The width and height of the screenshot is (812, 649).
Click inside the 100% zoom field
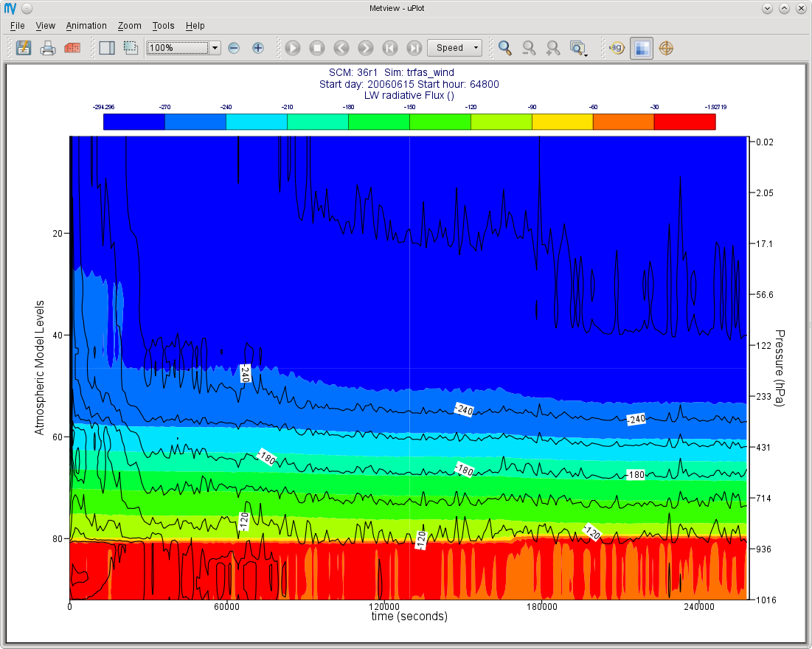point(178,48)
